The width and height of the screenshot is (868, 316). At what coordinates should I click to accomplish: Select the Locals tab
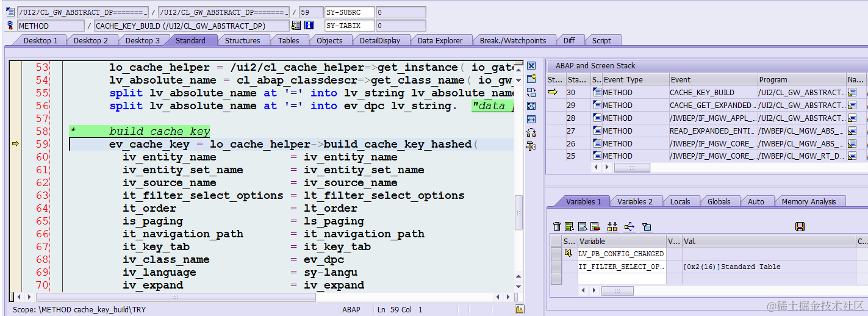click(x=680, y=201)
